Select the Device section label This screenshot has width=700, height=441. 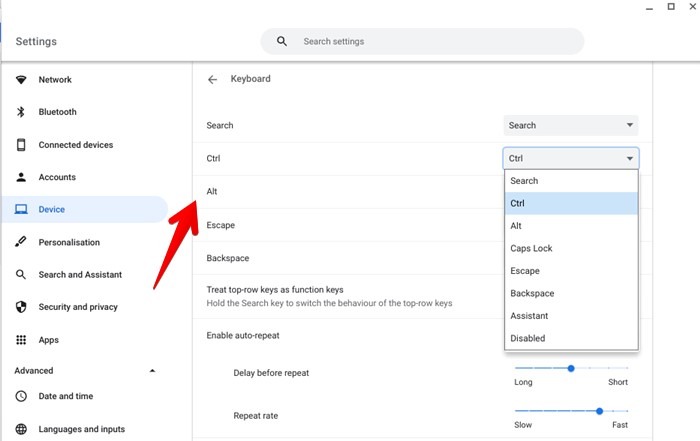52,209
